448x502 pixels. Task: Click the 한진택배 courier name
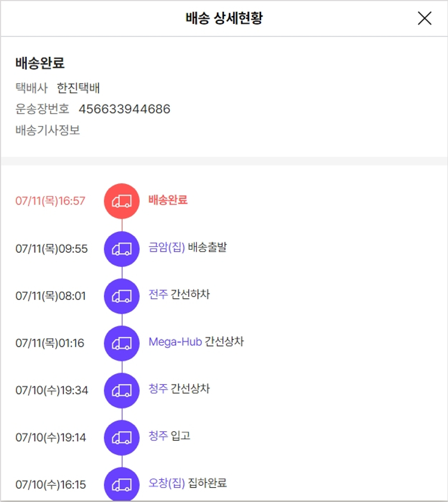[x=78, y=88]
